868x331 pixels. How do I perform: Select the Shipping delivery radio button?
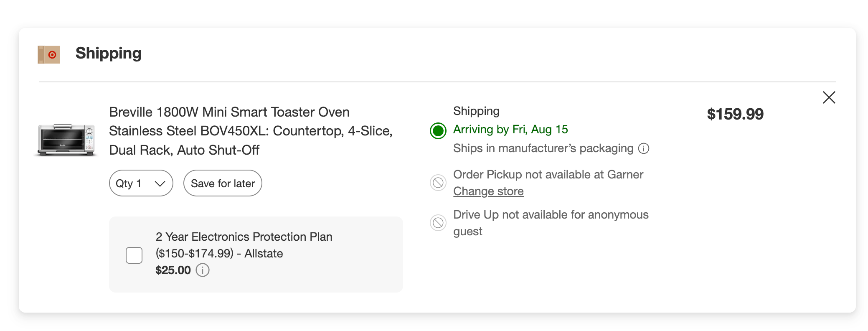click(x=438, y=131)
